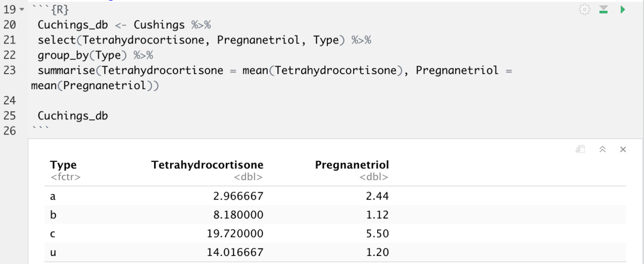The height and width of the screenshot is (264, 644).
Task: Click the Tetrahydrocortisone column header
Action: tap(207, 165)
